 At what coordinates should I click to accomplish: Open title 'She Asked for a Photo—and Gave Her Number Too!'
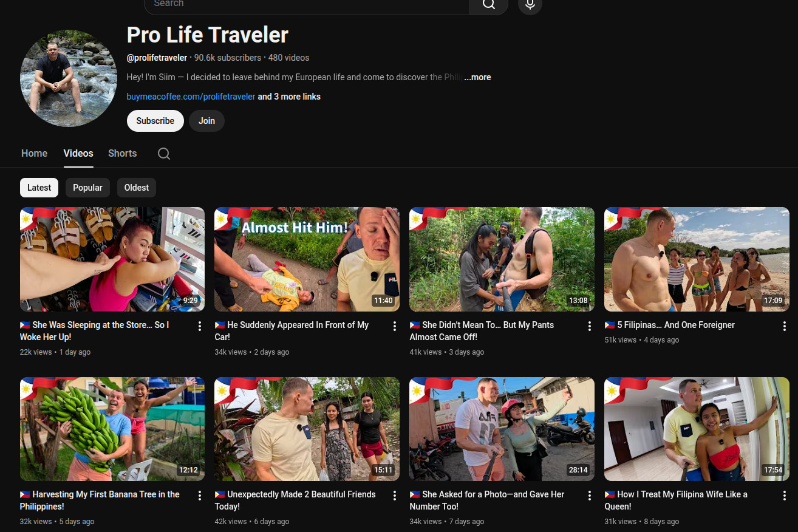coord(488,500)
